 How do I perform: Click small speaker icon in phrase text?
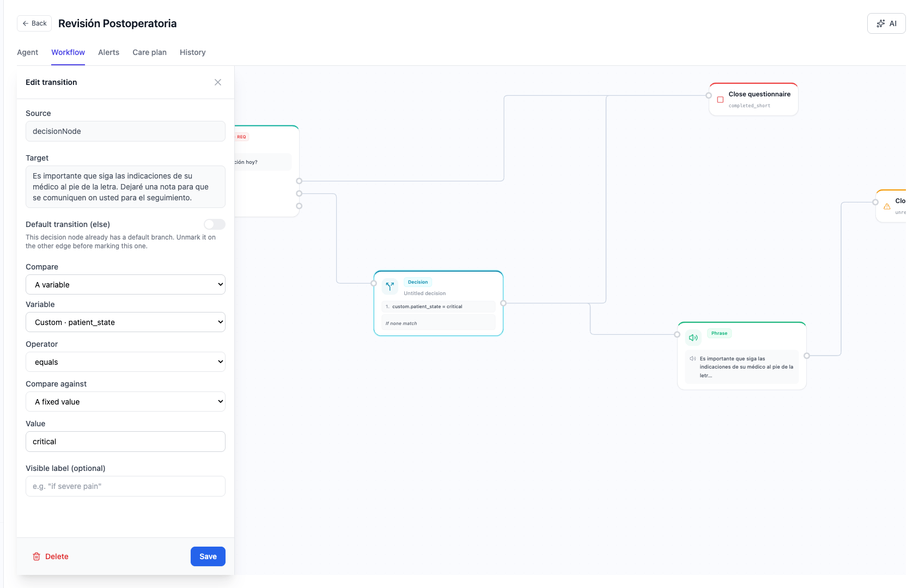(x=693, y=359)
